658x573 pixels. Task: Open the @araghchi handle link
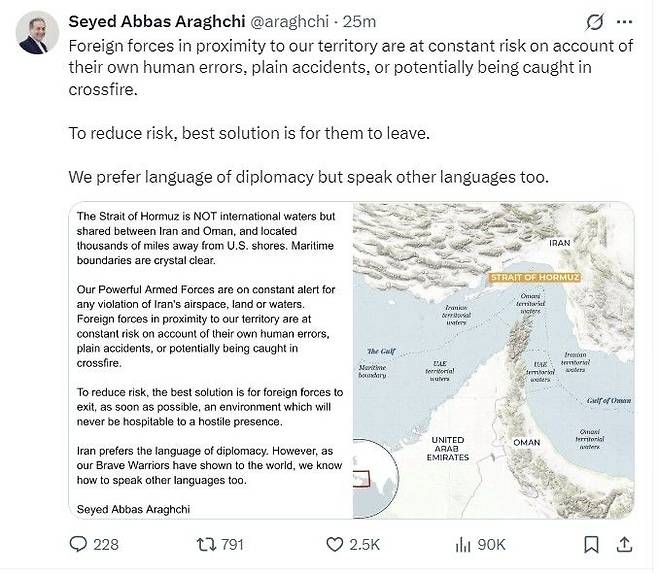pyautogui.click(x=289, y=21)
